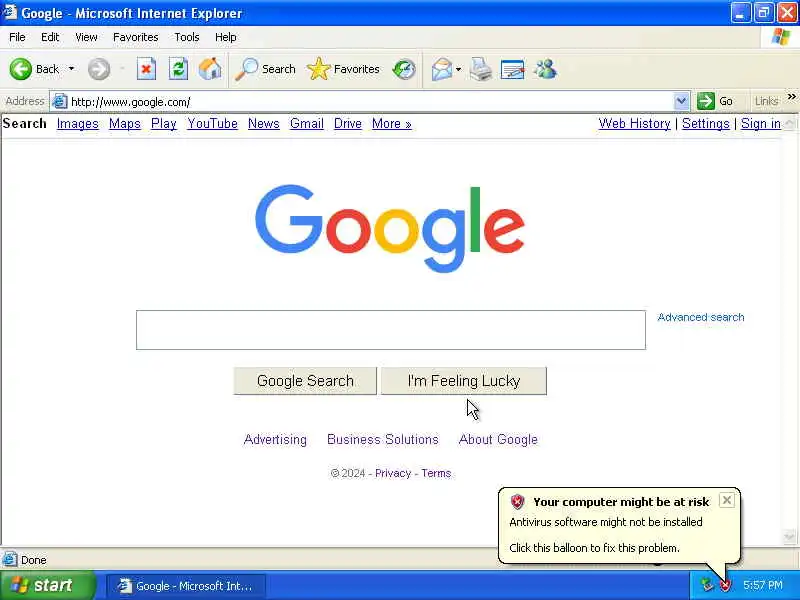Click the red shield icon in balloon
The width and height of the screenshot is (800, 600).
coord(517,502)
